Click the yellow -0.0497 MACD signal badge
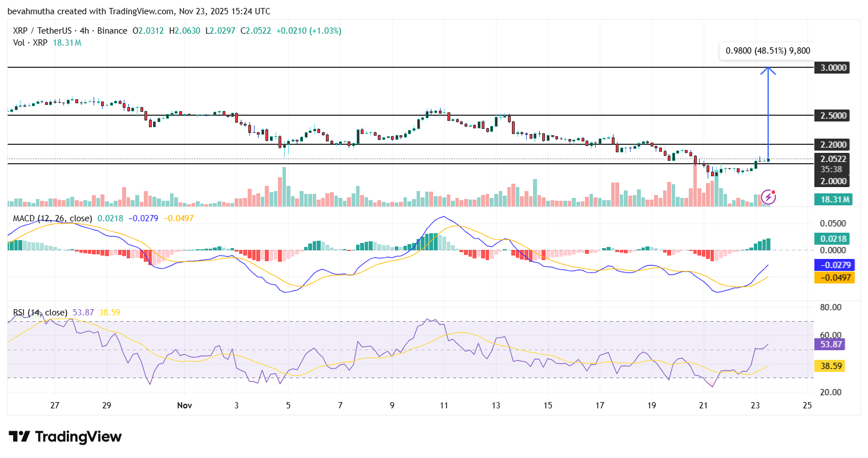Screen dimensions: 868x458 pos(834,278)
